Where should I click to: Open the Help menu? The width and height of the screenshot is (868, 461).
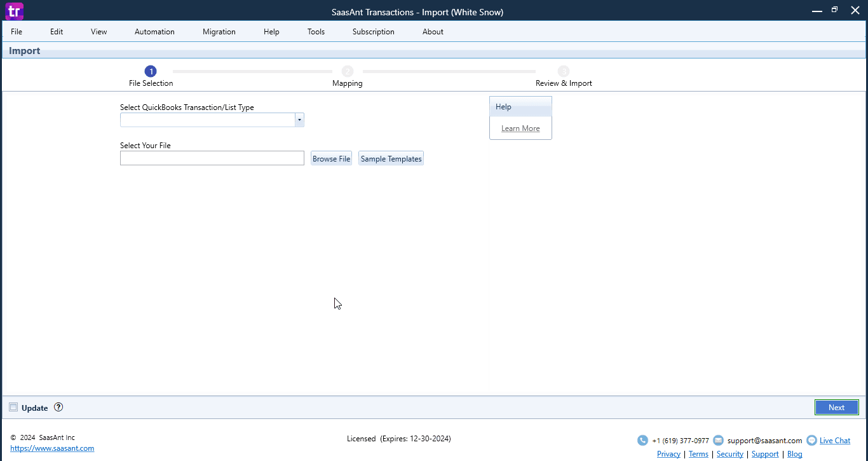[271, 32]
